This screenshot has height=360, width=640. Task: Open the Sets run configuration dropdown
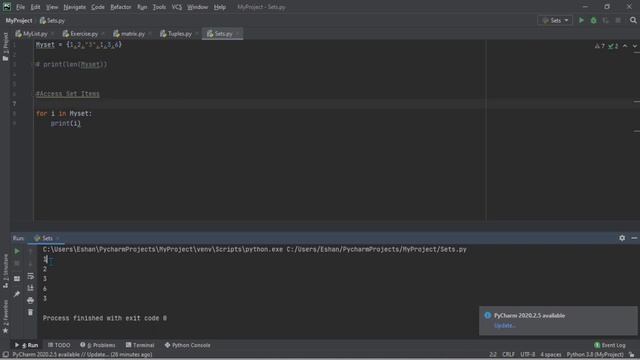pos(555,20)
